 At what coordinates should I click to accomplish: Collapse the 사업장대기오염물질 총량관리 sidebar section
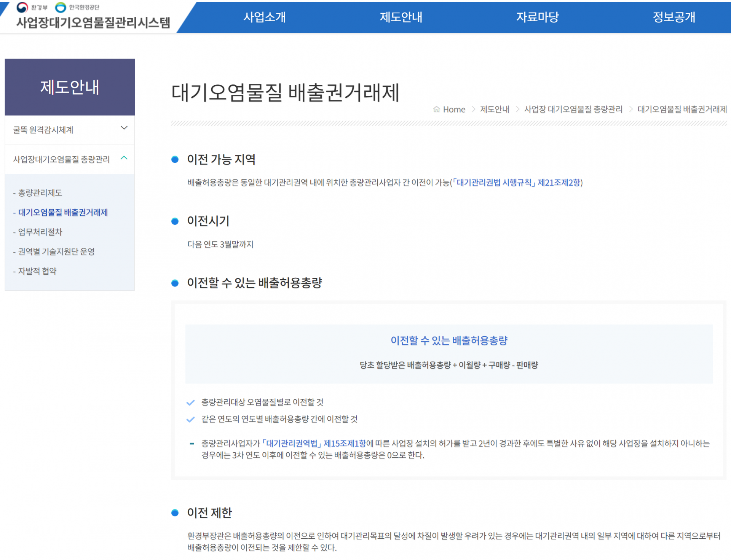[x=70, y=159]
